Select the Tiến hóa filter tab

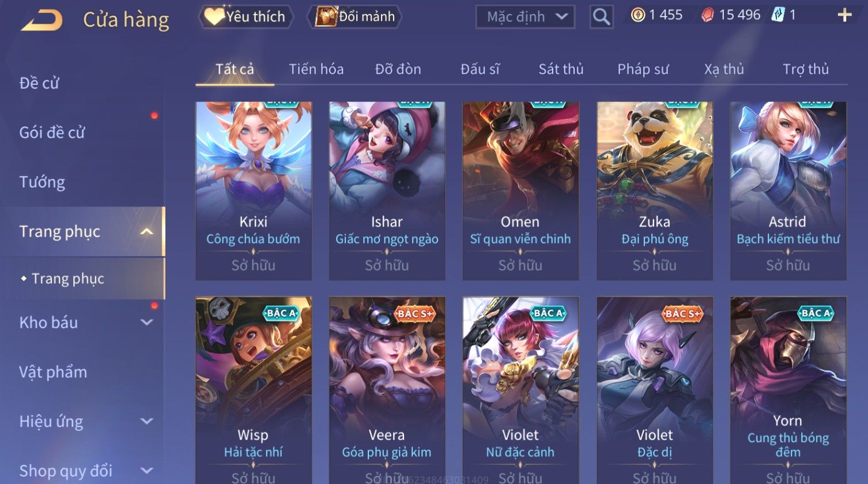coord(316,69)
